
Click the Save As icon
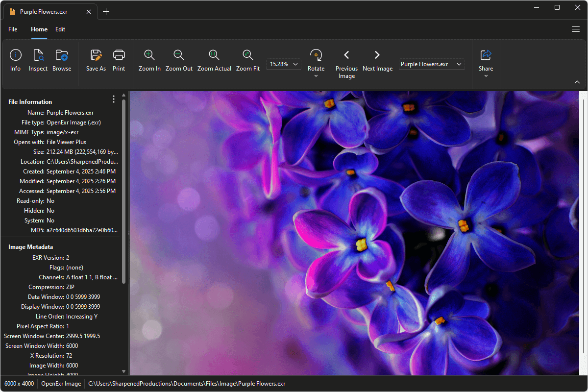pyautogui.click(x=96, y=55)
